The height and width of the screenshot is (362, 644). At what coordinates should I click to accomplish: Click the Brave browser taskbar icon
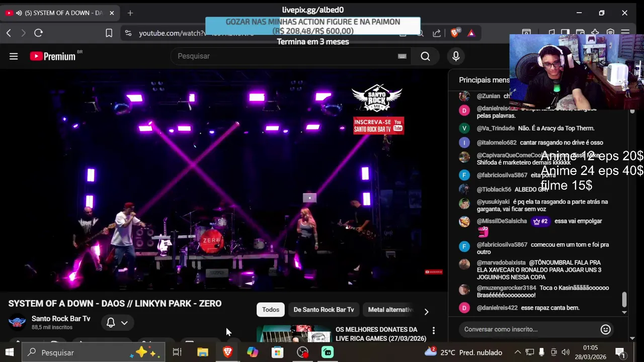click(x=227, y=352)
